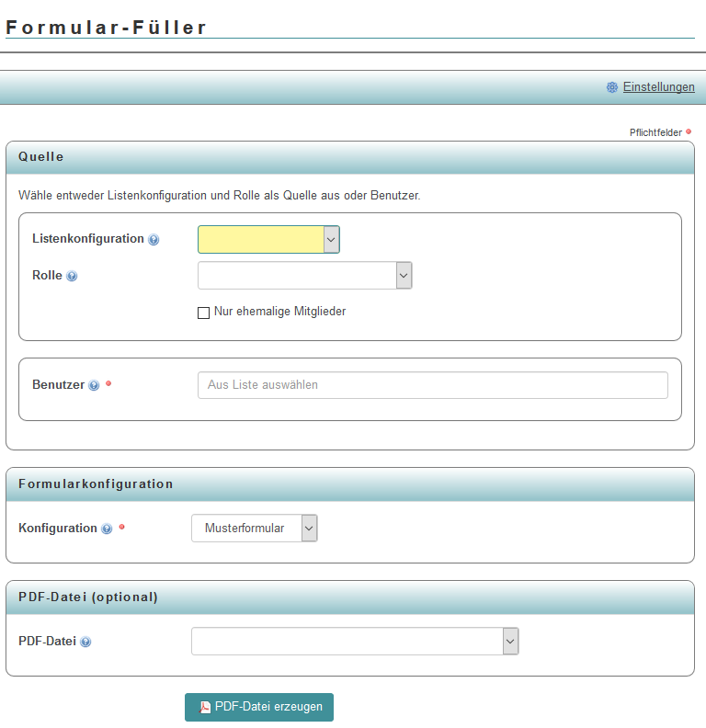
Task: Click help icon next to Listenkonfiguration
Action: (154, 240)
